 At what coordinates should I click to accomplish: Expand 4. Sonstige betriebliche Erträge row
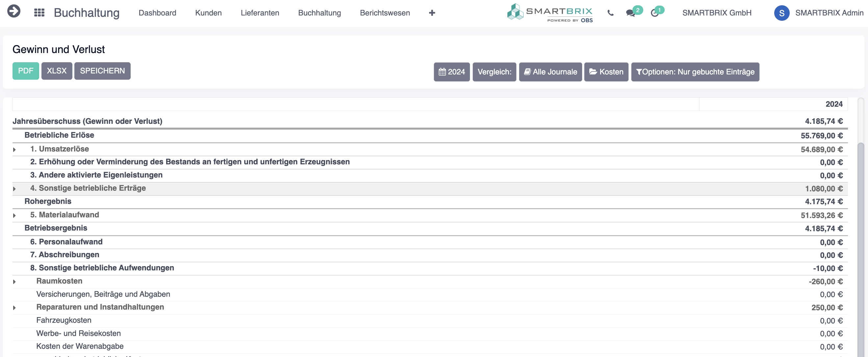click(x=14, y=189)
